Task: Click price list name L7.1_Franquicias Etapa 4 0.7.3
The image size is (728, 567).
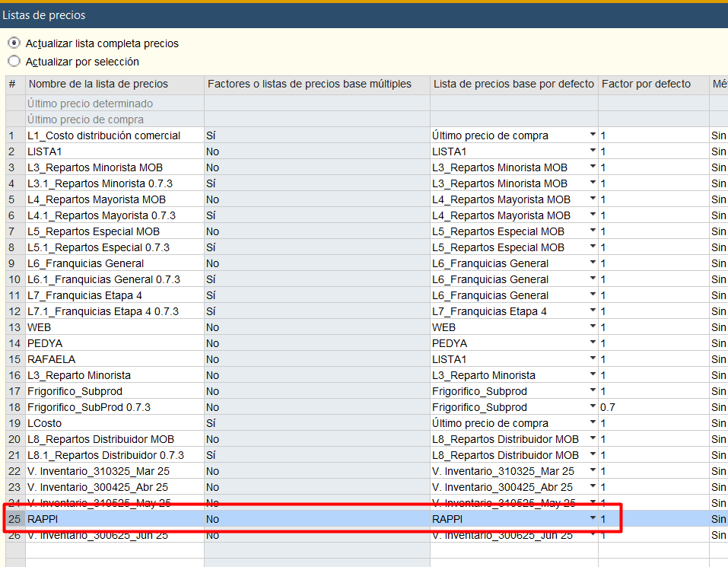Action: click(103, 311)
